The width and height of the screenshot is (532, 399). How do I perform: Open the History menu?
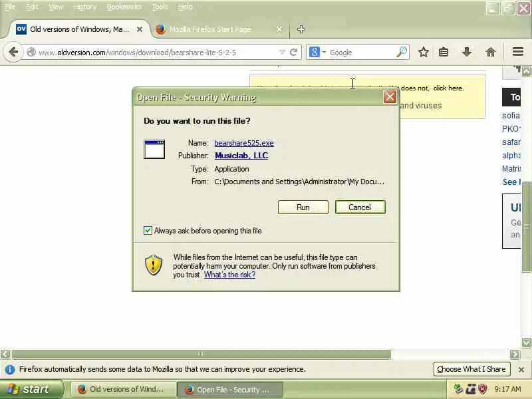85,7
